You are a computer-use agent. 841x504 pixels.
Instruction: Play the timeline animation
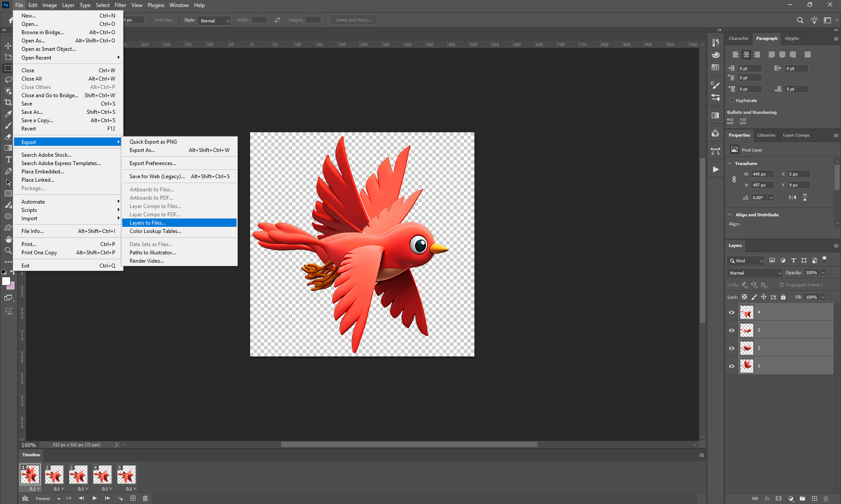pos(95,498)
